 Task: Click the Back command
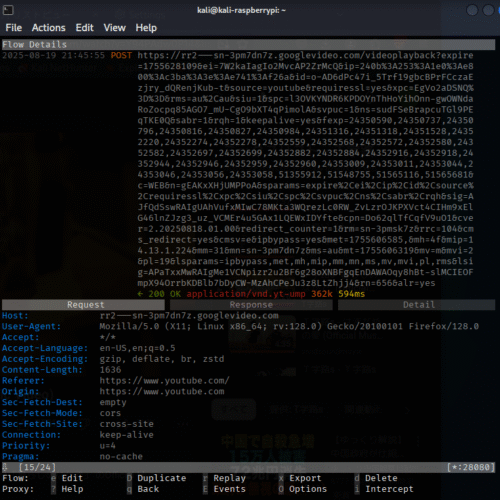click(x=148, y=489)
